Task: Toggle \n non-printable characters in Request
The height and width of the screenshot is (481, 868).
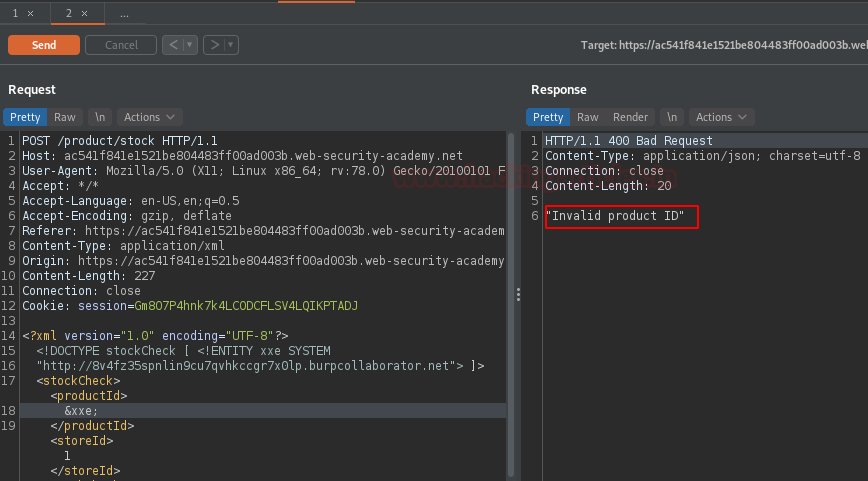Action: pyautogui.click(x=100, y=117)
